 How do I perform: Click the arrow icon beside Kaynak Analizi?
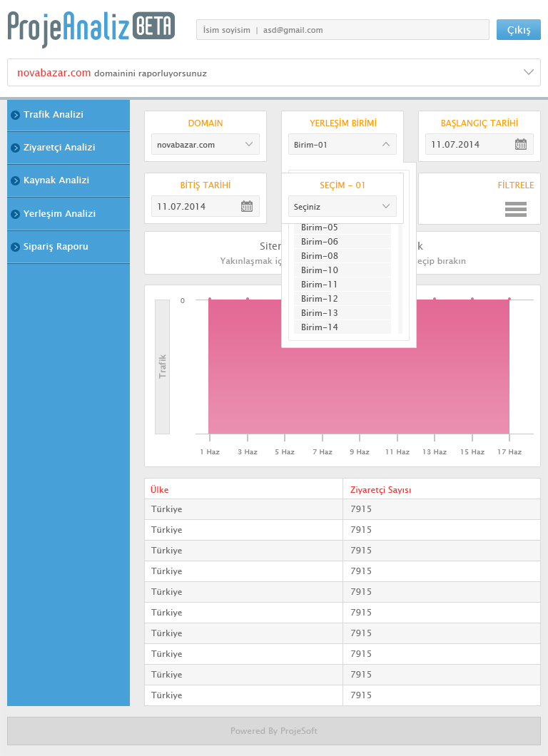tap(15, 180)
